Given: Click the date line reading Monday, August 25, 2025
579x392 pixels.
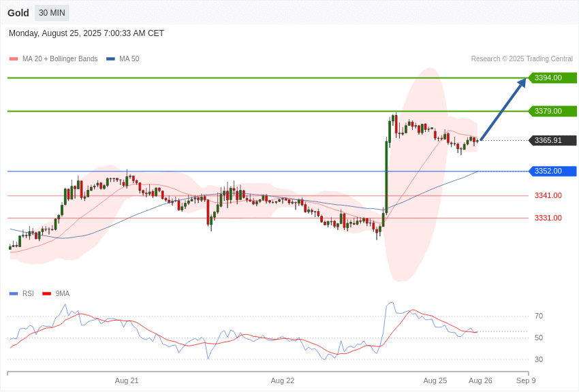Looking at the screenshot, I should pos(86,33).
